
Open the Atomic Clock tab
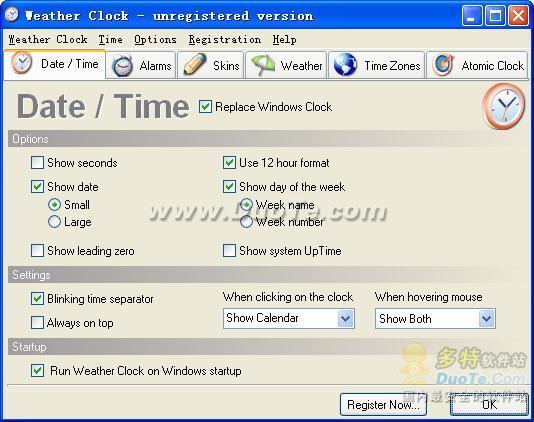pos(477,65)
